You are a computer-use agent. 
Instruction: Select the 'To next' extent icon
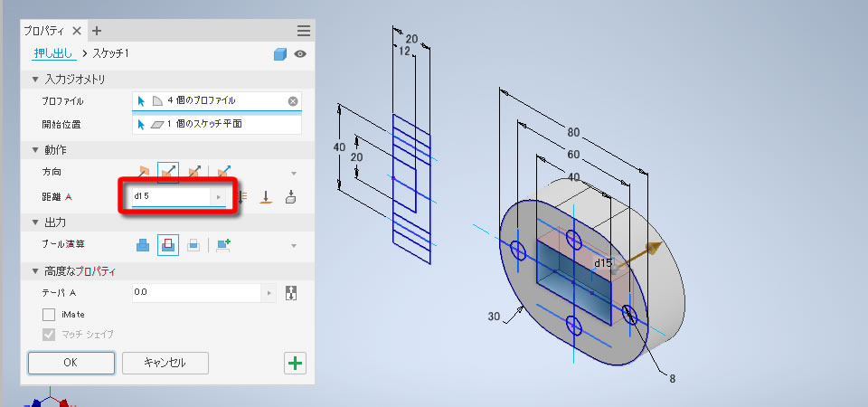[290, 196]
